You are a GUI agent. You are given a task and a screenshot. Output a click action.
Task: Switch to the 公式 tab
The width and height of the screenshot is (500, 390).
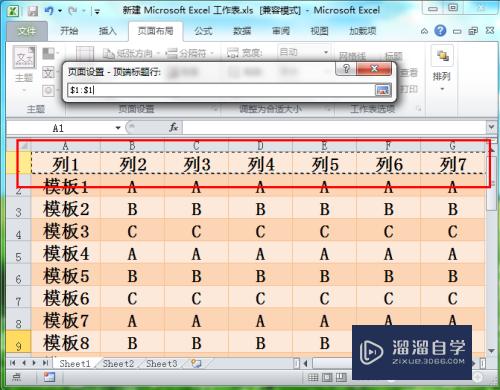(203, 31)
